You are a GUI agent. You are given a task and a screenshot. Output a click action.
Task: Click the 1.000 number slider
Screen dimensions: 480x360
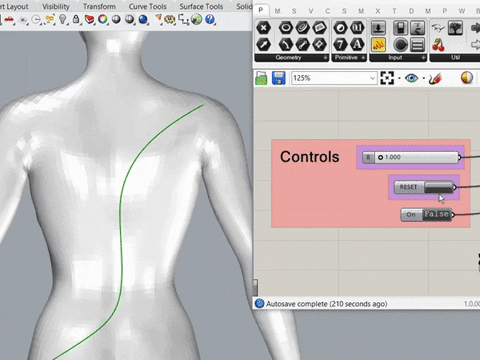tap(411, 157)
